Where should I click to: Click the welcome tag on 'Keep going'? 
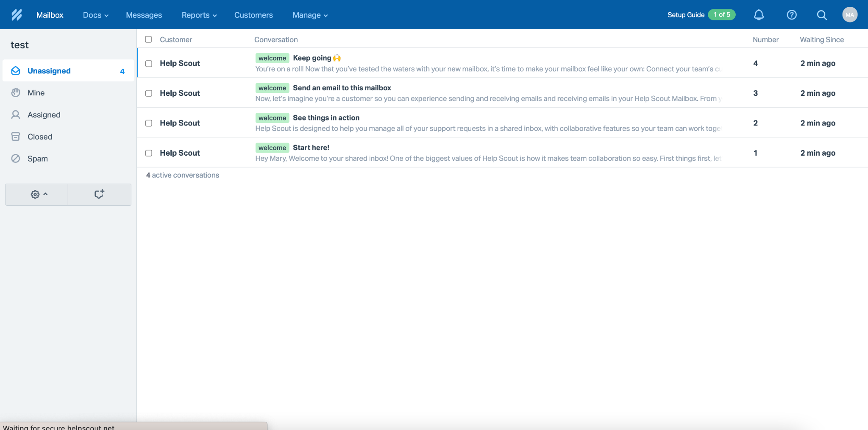[273, 58]
